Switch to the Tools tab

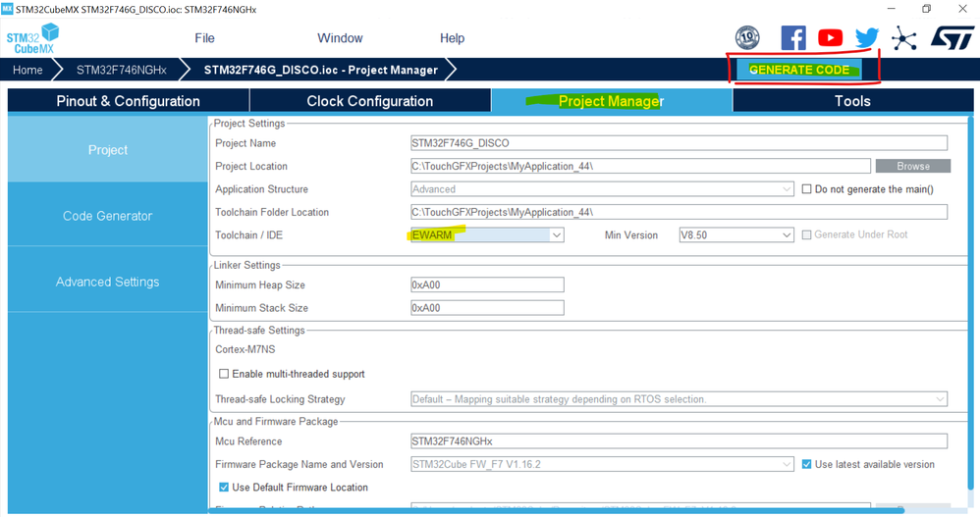point(852,100)
